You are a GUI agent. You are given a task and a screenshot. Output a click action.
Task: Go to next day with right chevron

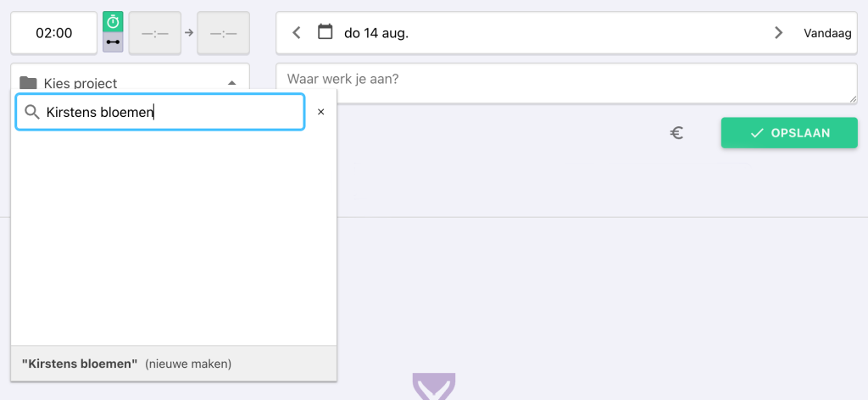778,33
